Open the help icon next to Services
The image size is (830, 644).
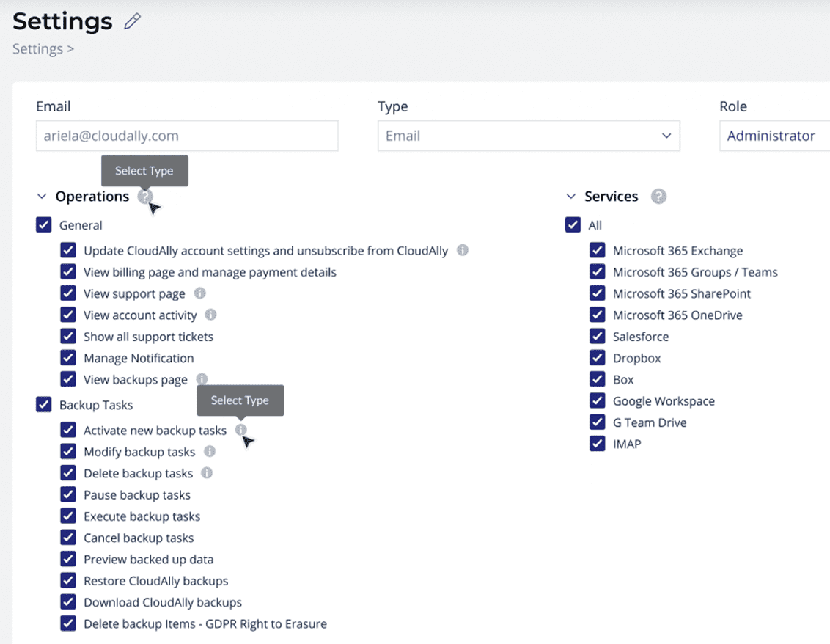pos(658,196)
